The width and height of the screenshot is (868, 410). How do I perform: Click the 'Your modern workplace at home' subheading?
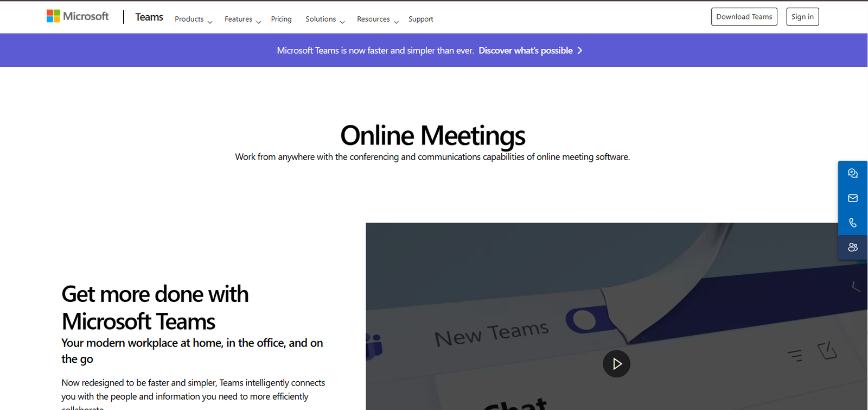click(x=192, y=351)
